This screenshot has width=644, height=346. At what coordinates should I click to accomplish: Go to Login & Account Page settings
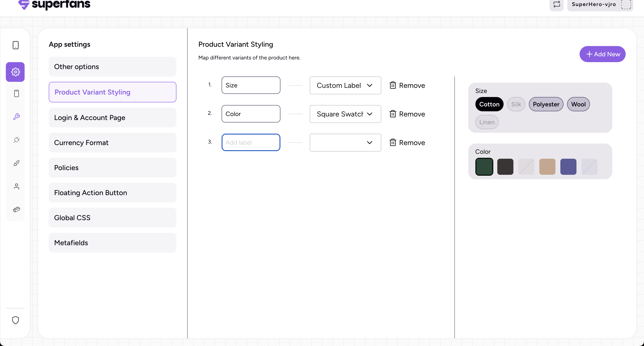coord(112,118)
